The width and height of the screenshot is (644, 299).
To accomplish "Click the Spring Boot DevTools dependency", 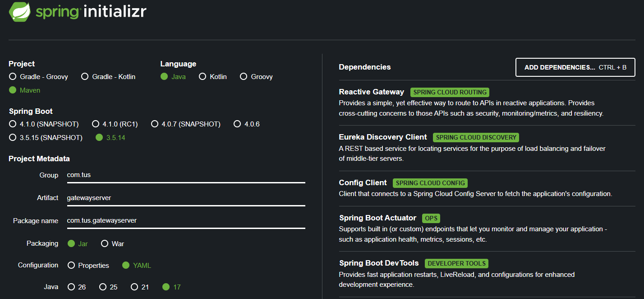I will [x=379, y=263].
